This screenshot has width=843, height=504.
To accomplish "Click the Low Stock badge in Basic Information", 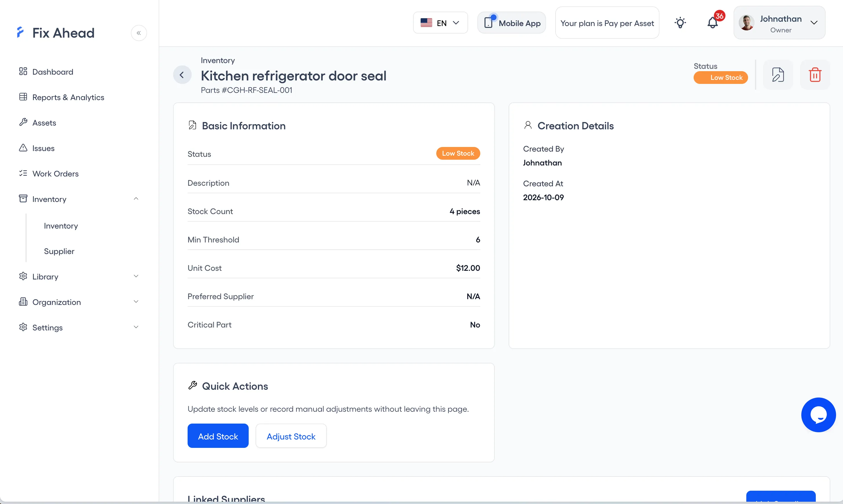I will click(x=458, y=153).
